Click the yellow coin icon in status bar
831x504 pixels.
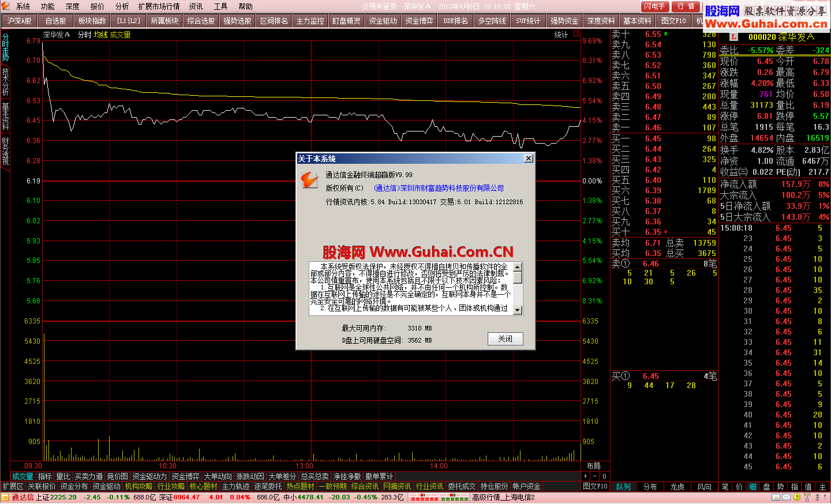pos(797,497)
